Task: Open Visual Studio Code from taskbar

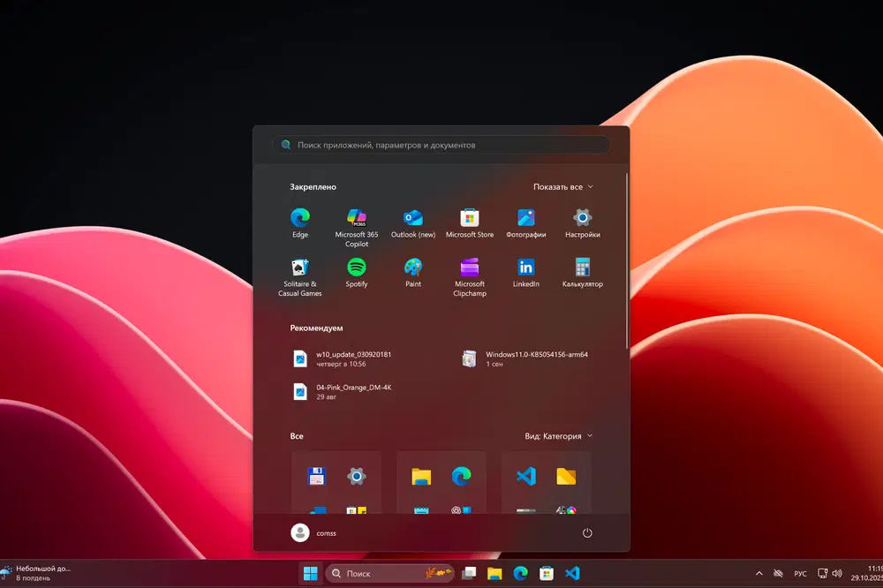Action: (572, 573)
